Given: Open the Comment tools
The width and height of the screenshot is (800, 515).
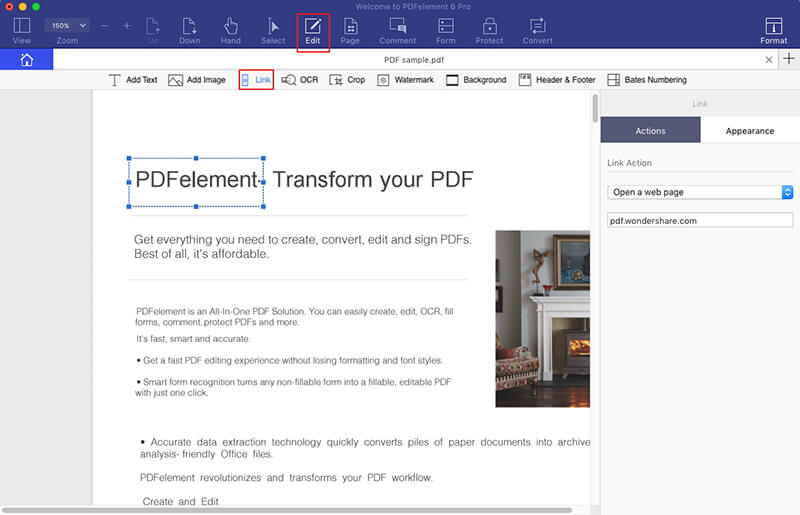Looking at the screenshot, I should (x=397, y=31).
